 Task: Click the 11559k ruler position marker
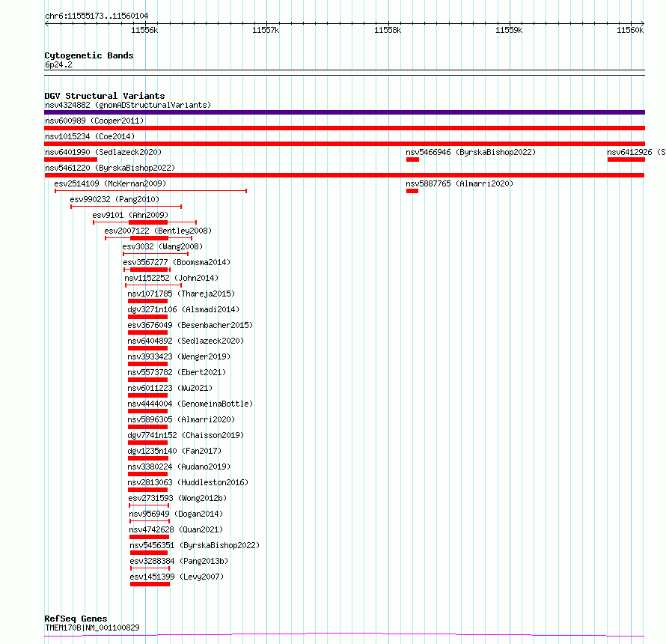pos(509,30)
